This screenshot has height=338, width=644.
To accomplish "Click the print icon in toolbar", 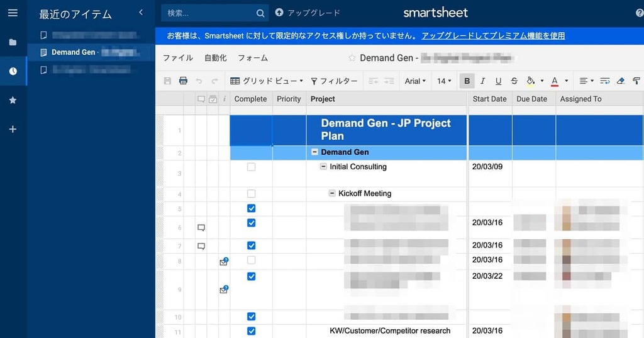I will pos(183,81).
